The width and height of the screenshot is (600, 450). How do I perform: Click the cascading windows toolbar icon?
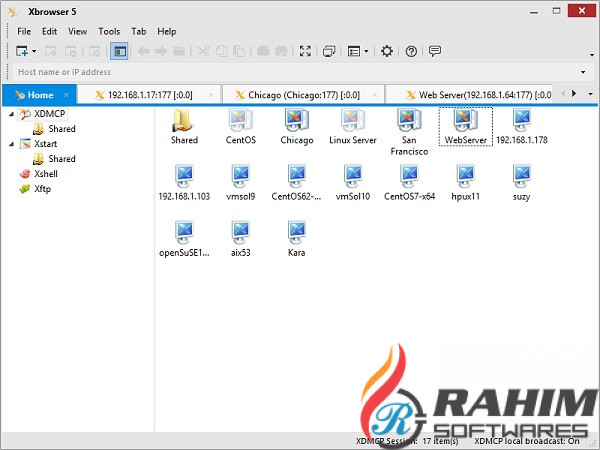coord(329,51)
